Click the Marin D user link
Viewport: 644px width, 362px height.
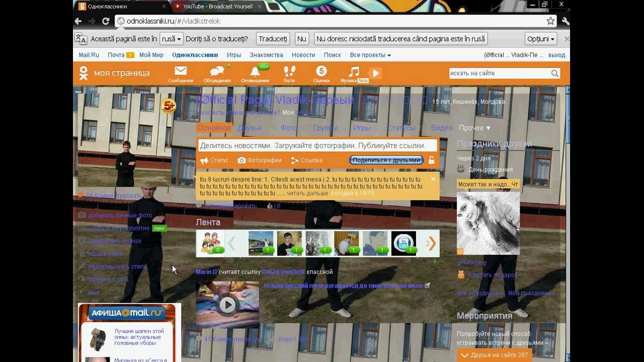point(206,272)
